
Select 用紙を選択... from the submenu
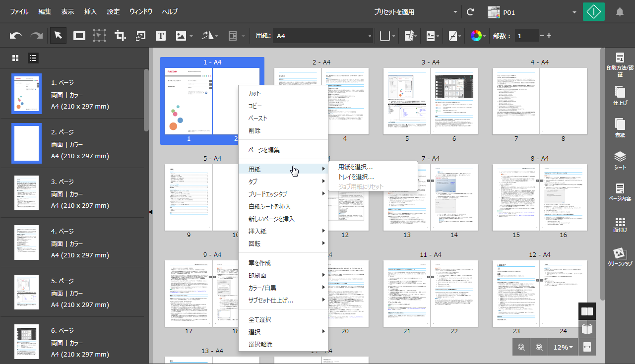click(356, 167)
